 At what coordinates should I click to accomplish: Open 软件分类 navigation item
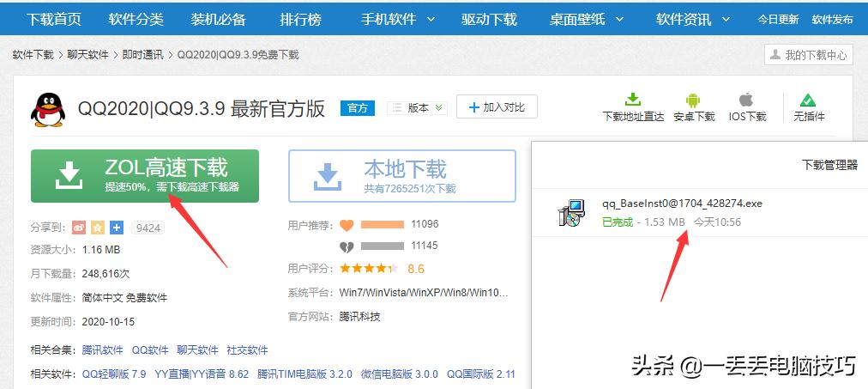pyautogui.click(x=136, y=20)
